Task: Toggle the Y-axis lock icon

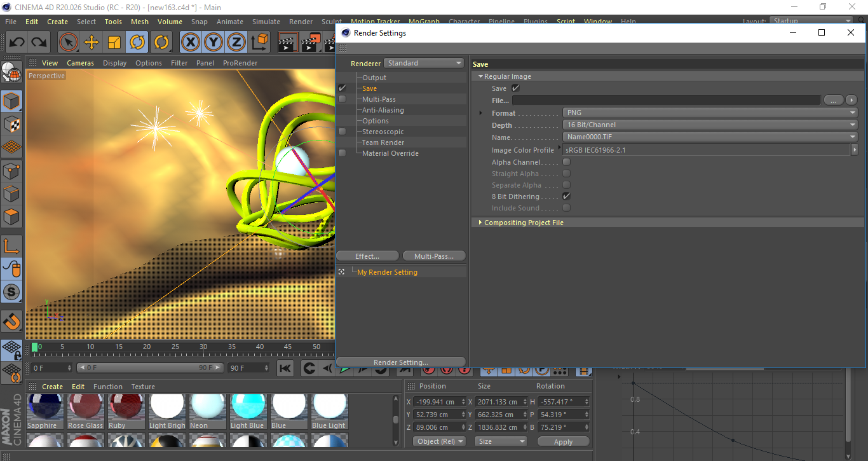Action: coord(214,43)
